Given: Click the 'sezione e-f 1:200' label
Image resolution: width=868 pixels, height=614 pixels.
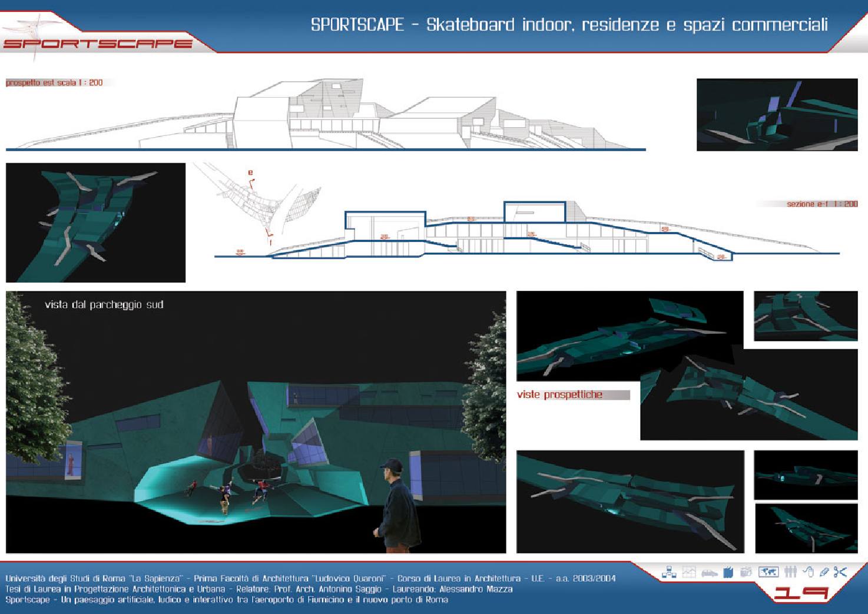Looking at the screenshot, I should [x=821, y=204].
